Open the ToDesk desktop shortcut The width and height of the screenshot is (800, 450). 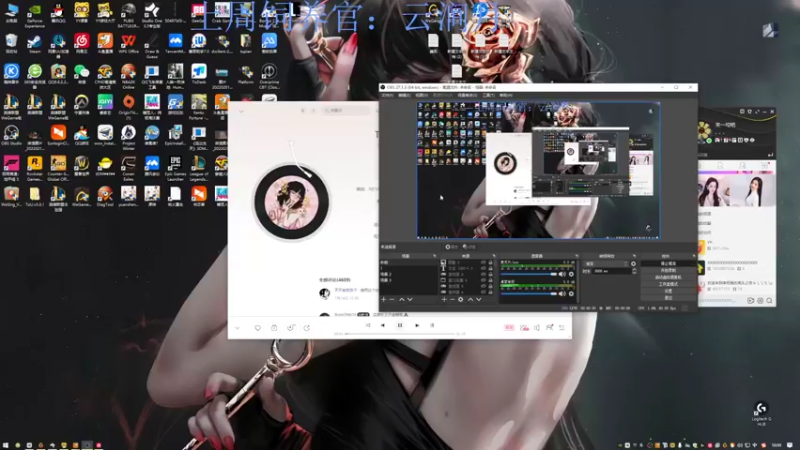coord(199,74)
